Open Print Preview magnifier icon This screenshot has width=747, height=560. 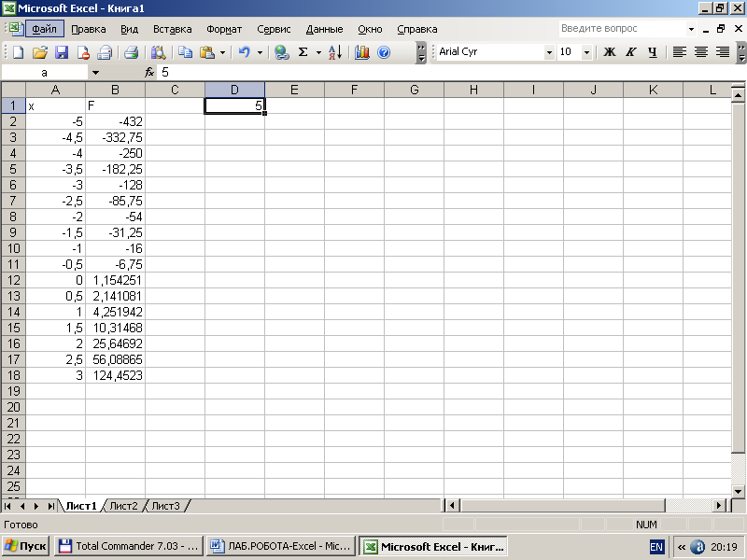(158, 52)
